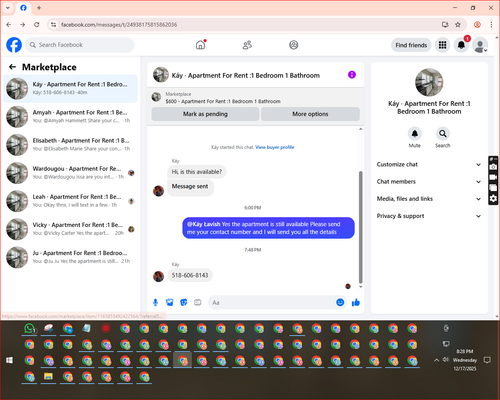
Task: Choose a sticker from composer
Action: pyautogui.click(x=184, y=302)
